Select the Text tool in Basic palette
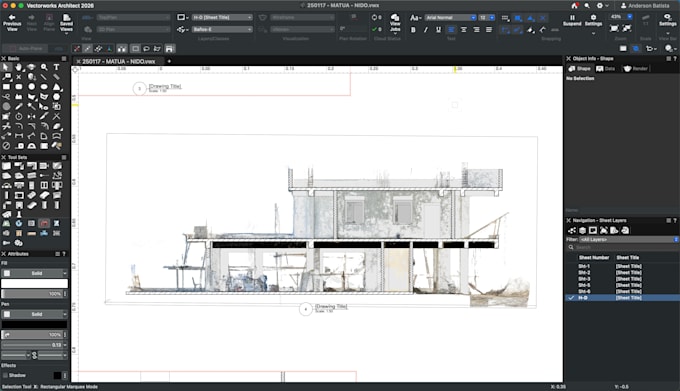This screenshot has height=391, width=680. point(56,67)
